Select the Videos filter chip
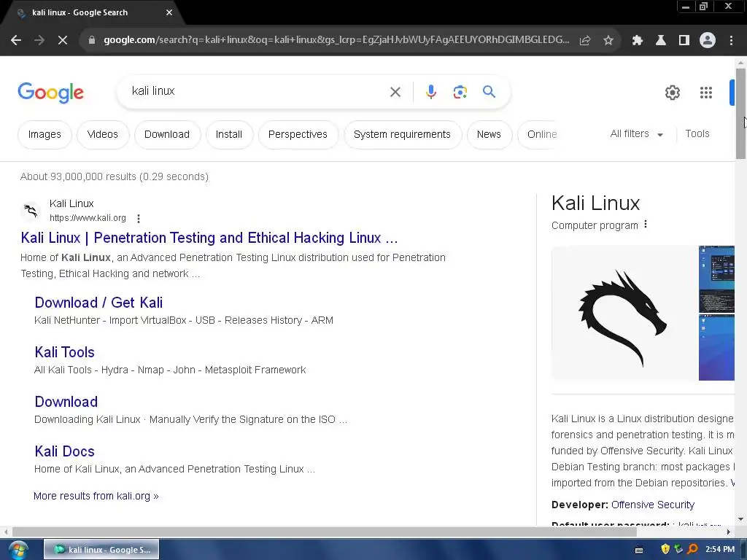747x560 pixels. click(102, 135)
